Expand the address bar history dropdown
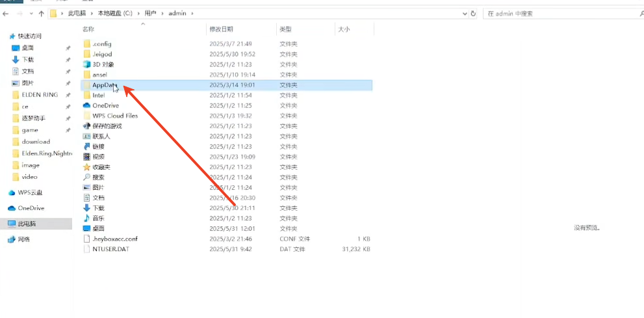The height and width of the screenshot is (318, 644). (464, 13)
